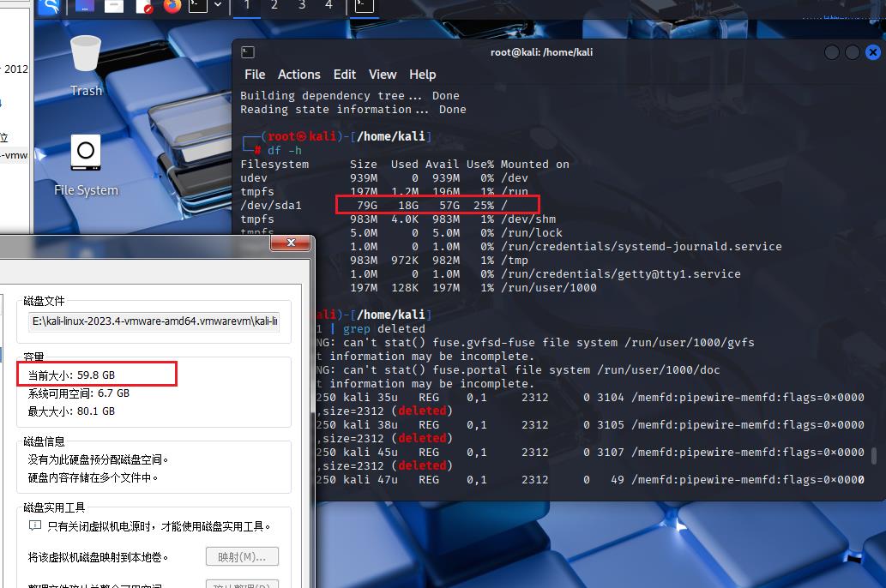Click the '当前大小: 59.8 GB' text
Screen dimensions: 886x588
[71, 375]
